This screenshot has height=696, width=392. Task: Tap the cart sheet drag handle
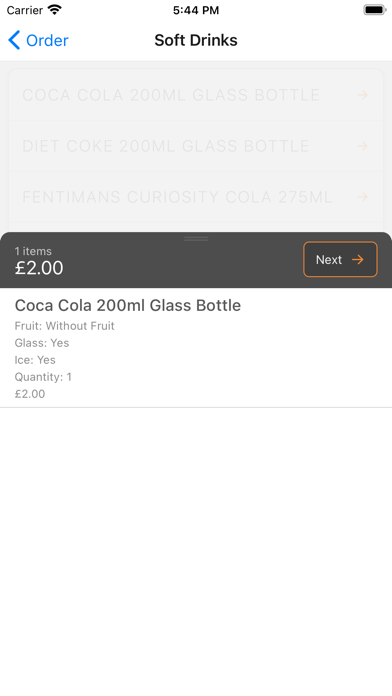pos(196,239)
